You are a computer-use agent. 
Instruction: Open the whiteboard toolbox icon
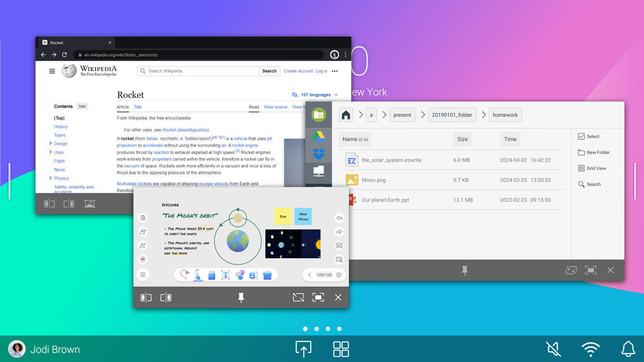[267, 275]
